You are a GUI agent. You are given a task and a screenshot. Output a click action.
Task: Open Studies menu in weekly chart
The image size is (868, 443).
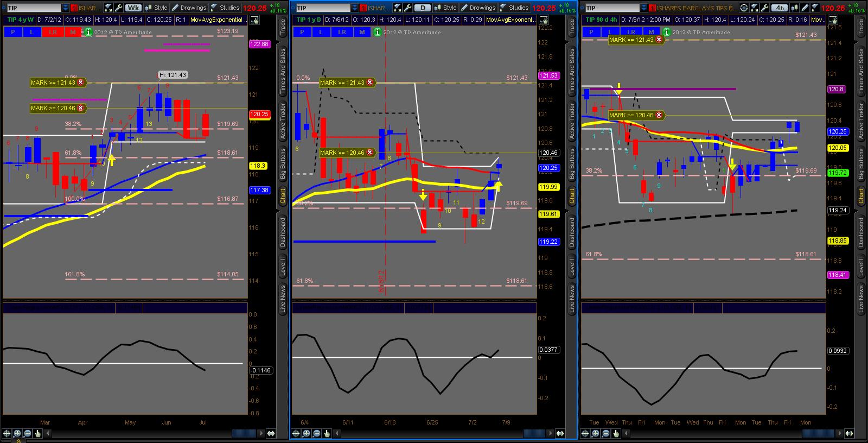(x=225, y=8)
